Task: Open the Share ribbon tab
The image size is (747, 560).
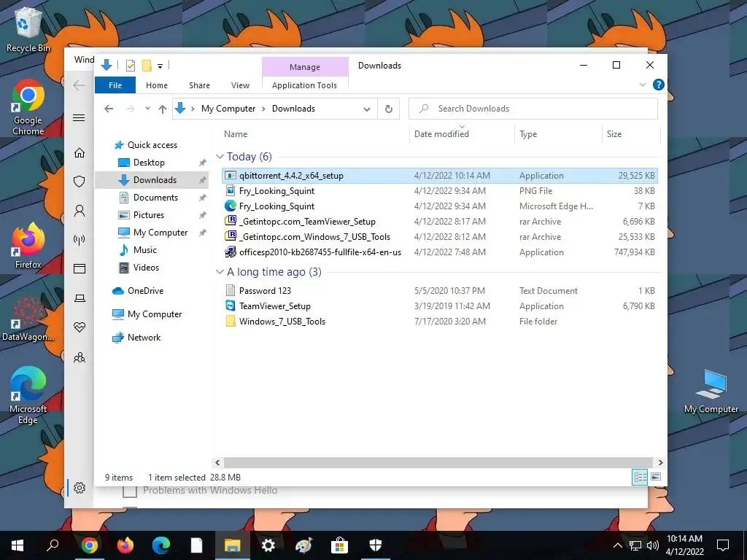Action: point(199,85)
